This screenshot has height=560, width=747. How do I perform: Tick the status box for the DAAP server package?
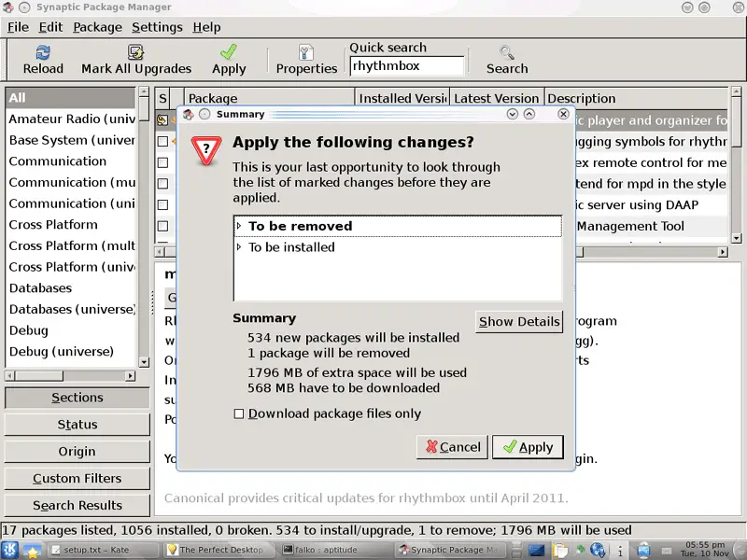pyautogui.click(x=162, y=204)
